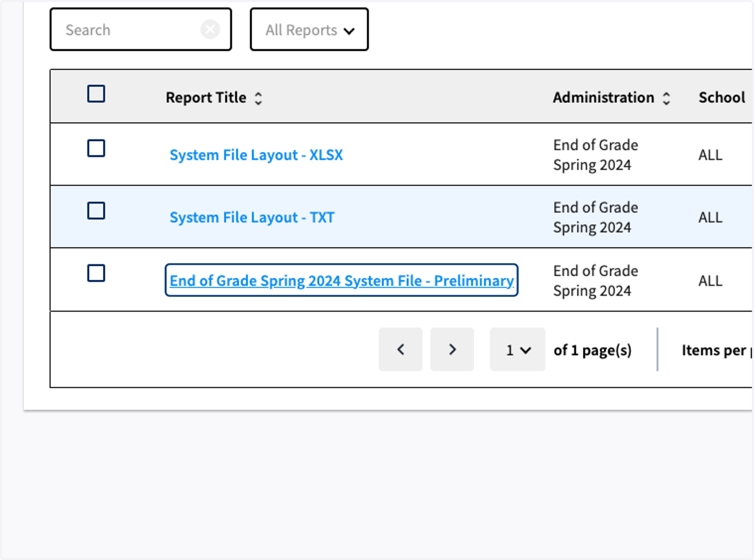
Task: Open System File Layout - XLSX report
Action: [256, 155]
